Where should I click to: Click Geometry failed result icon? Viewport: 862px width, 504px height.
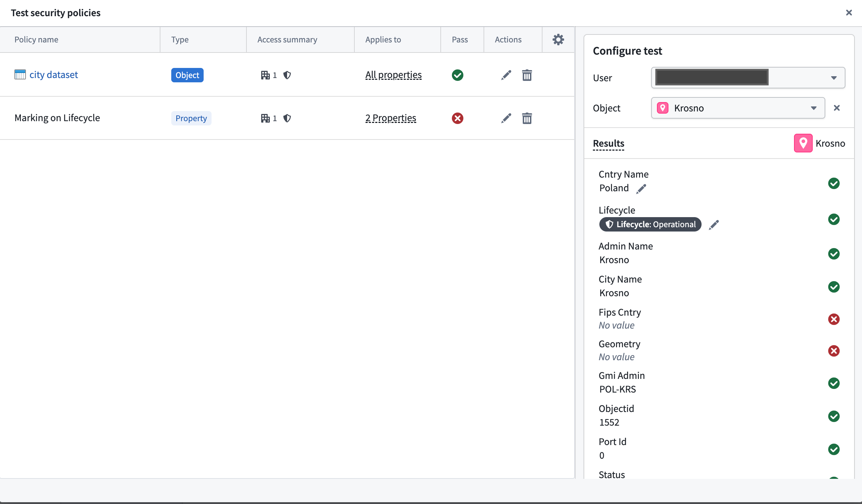834,351
